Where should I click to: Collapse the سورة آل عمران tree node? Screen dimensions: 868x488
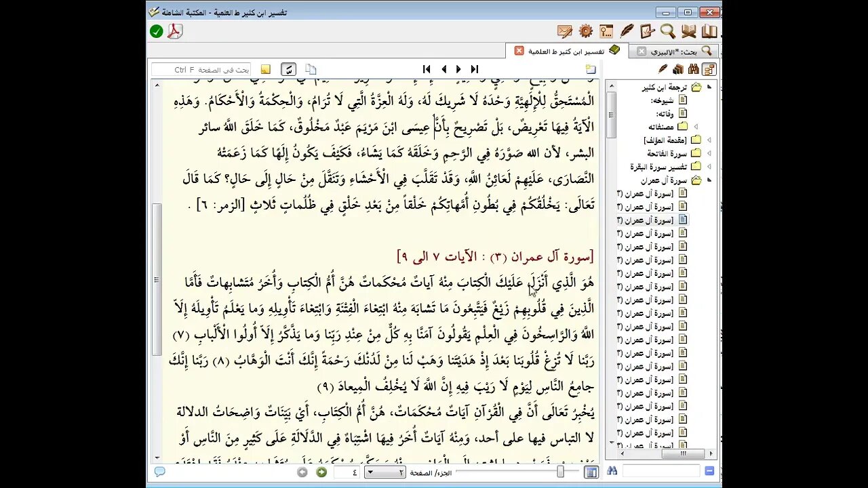[x=709, y=180]
